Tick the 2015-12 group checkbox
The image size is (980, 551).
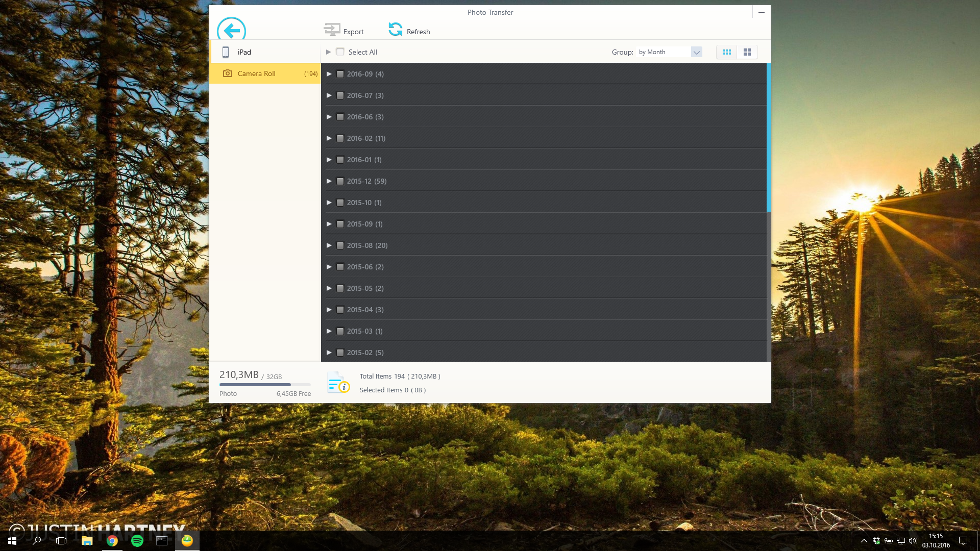pyautogui.click(x=340, y=181)
